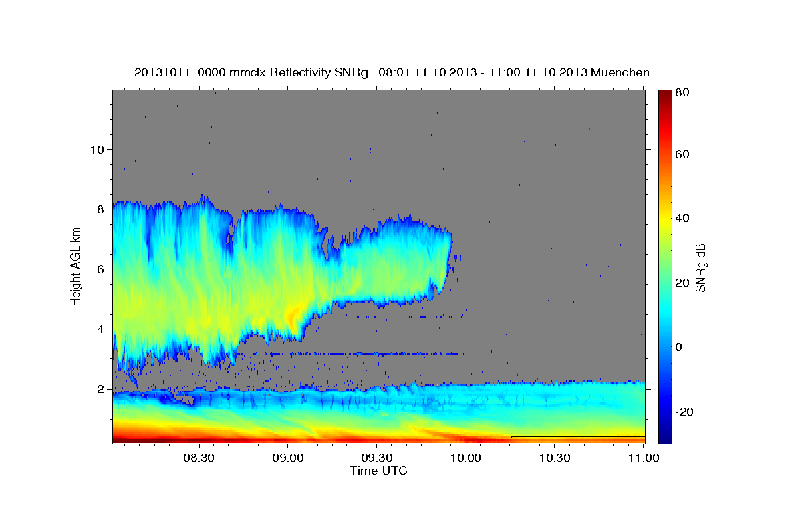
Task: Click the colorbar value 80
Action: coord(682,94)
